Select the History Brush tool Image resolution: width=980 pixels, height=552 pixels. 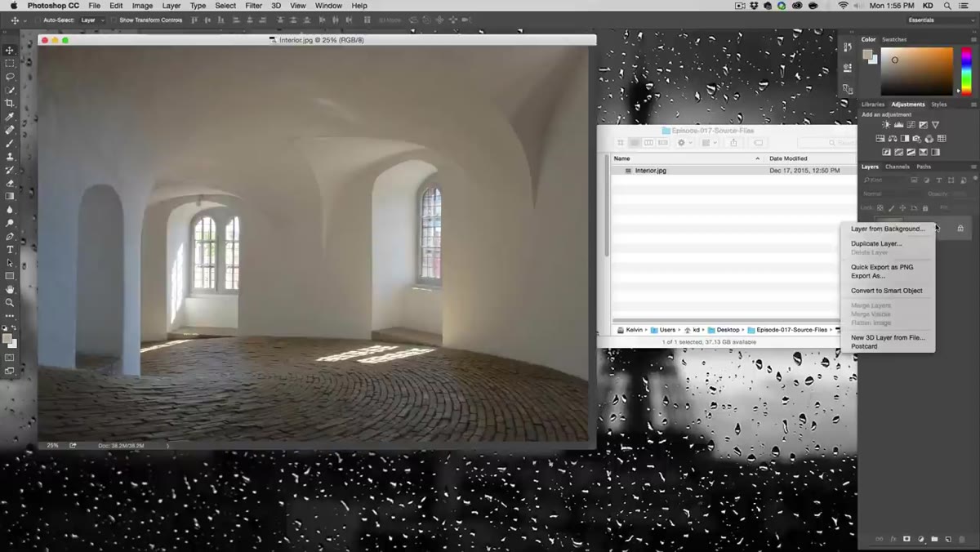pos(10,170)
